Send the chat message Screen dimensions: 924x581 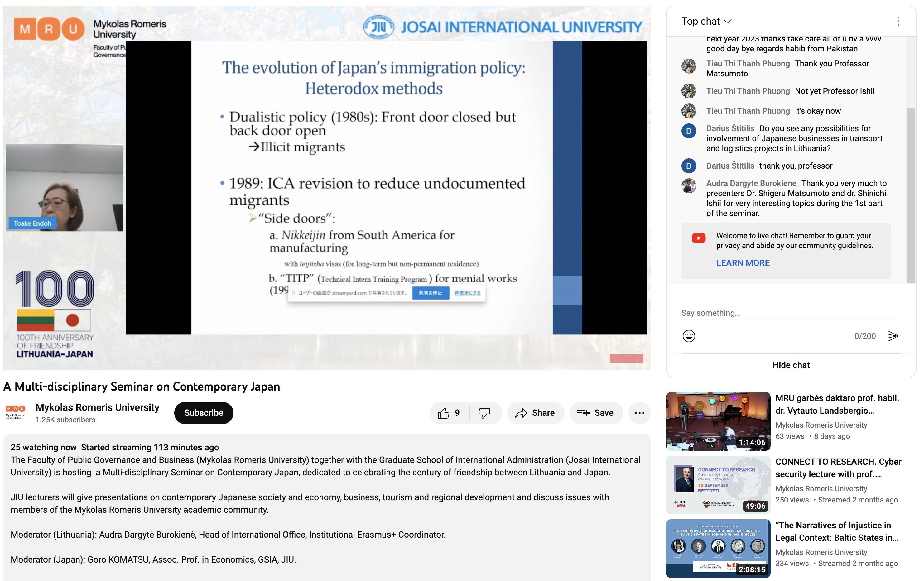click(x=893, y=336)
